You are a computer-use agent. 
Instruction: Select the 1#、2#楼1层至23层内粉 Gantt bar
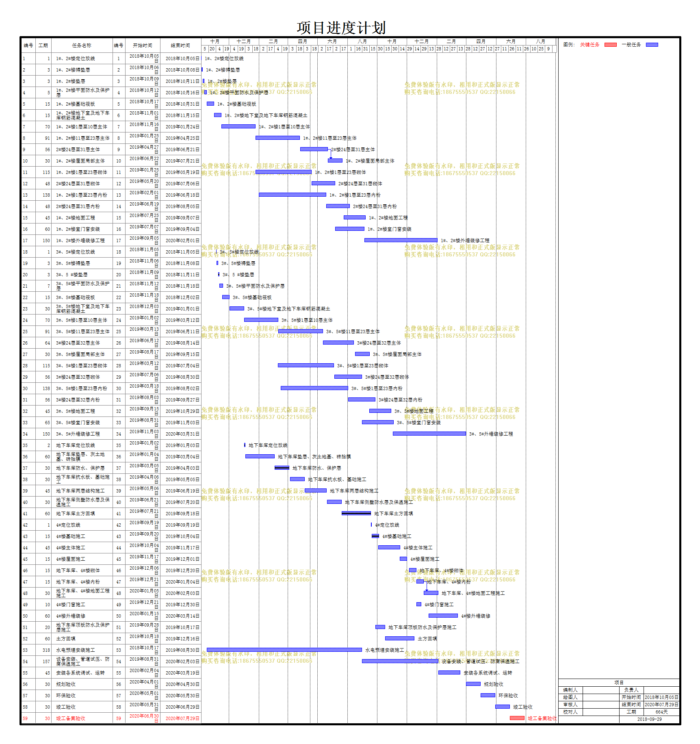point(293,195)
